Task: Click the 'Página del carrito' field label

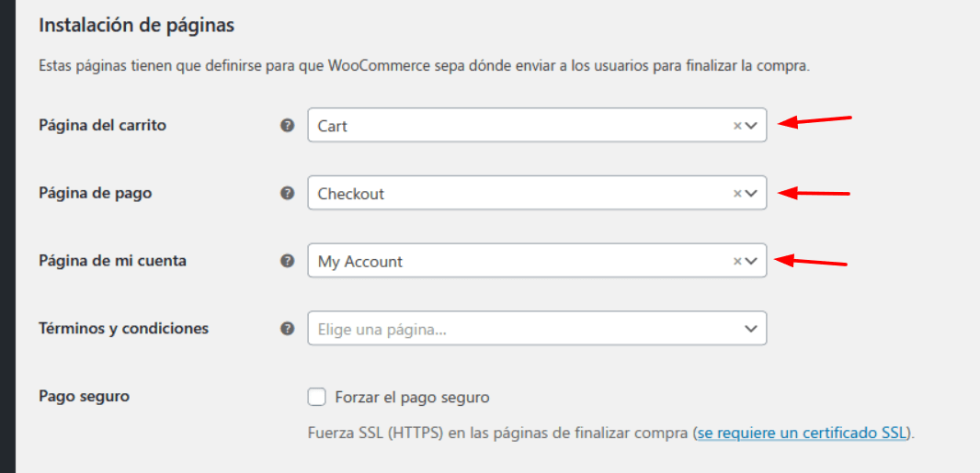Action: [102, 126]
